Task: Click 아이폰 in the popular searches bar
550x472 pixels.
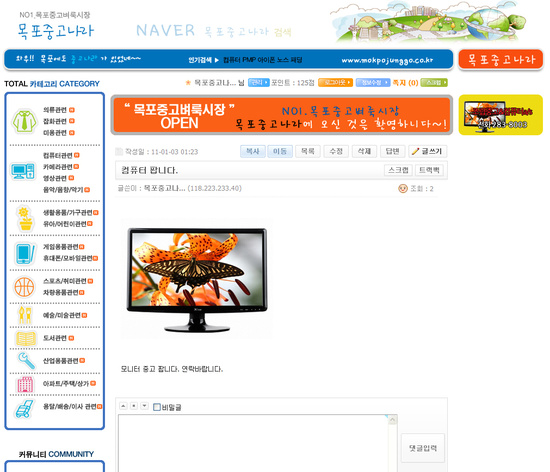Action: pyautogui.click(x=266, y=60)
